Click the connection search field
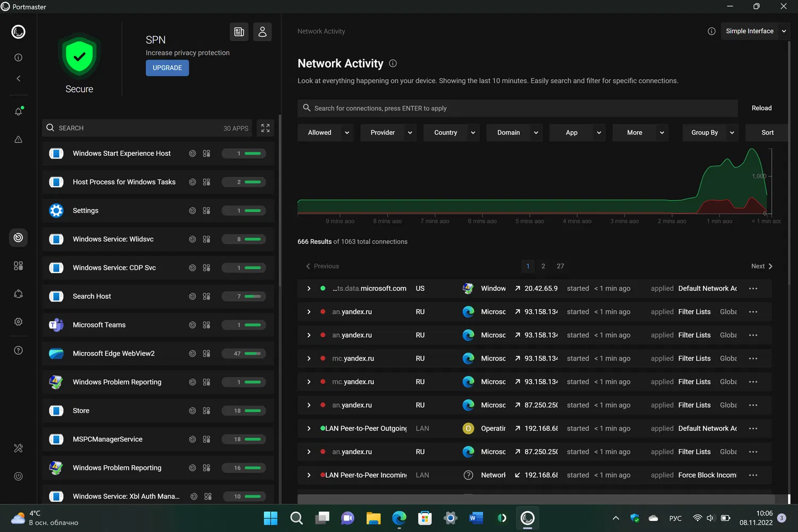Screen dimensions: 798x532 click(x=516, y=108)
